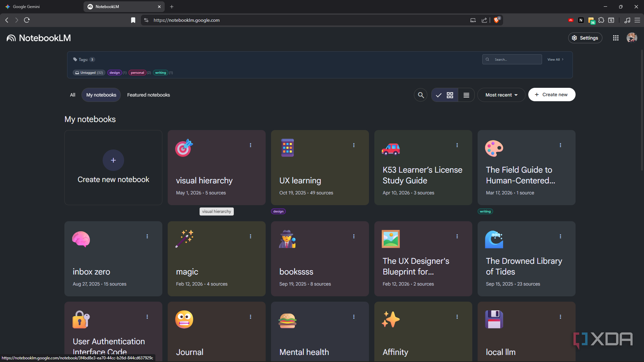Open options menu for UX learning notebook
This screenshot has width=644, height=362.
click(x=354, y=145)
